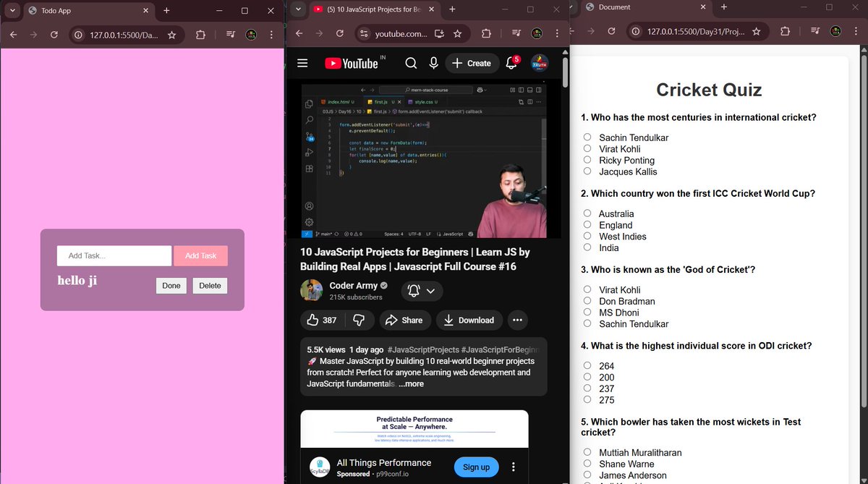Expand the notification preferences dropdown chevron
This screenshot has width=868, height=484.
click(430, 291)
